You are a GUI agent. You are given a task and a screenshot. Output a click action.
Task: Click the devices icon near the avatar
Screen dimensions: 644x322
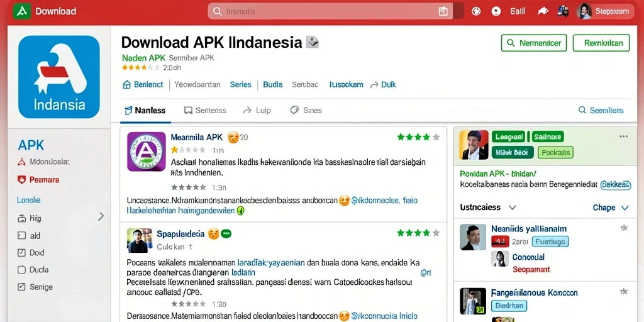[x=563, y=11]
